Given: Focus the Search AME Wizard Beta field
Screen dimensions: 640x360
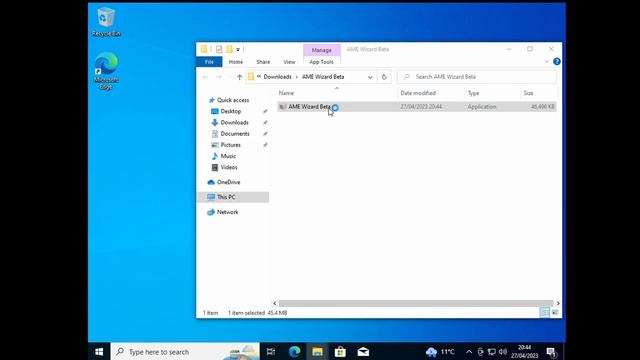Looking at the screenshot, I should (x=477, y=77).
